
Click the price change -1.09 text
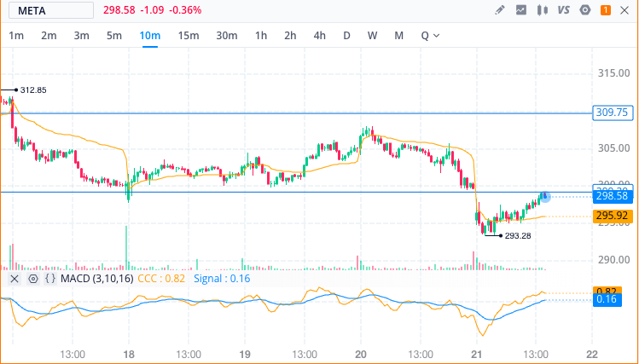[x=152, y=10]
